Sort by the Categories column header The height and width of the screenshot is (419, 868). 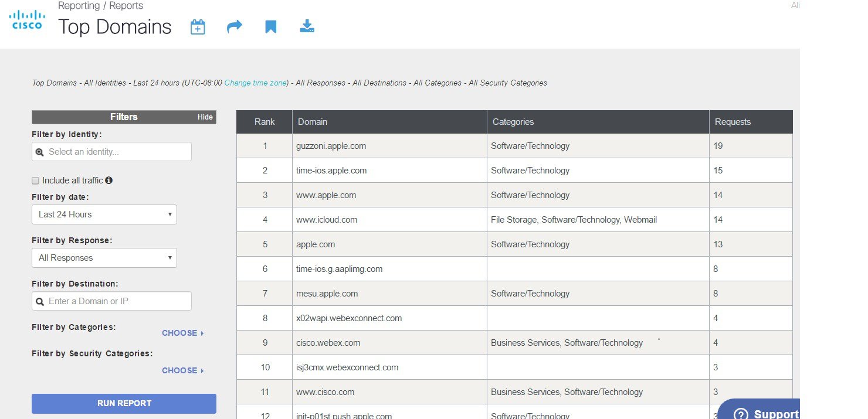[x=598, y=122]
